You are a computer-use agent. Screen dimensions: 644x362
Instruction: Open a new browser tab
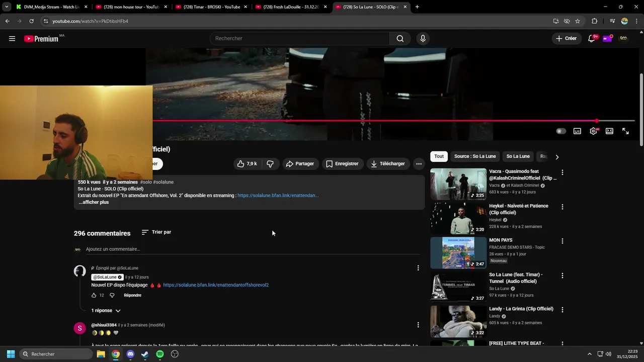(x=417, y=7)
